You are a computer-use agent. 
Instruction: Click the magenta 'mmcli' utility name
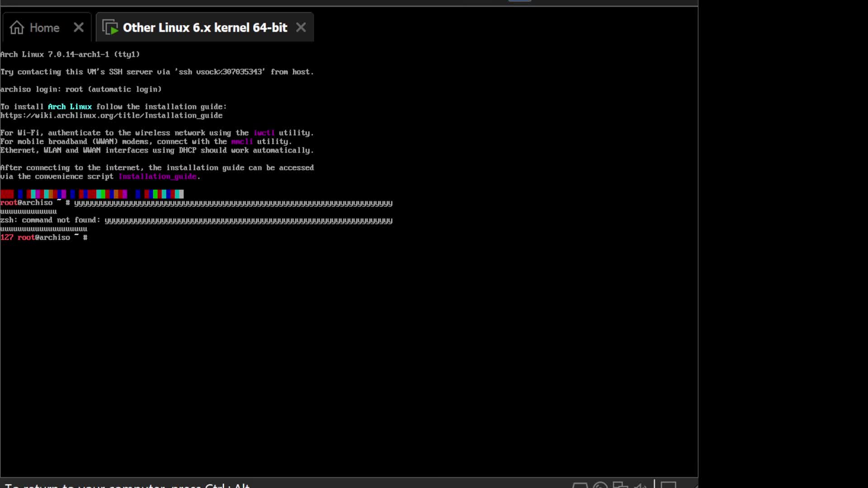point(242,141)
